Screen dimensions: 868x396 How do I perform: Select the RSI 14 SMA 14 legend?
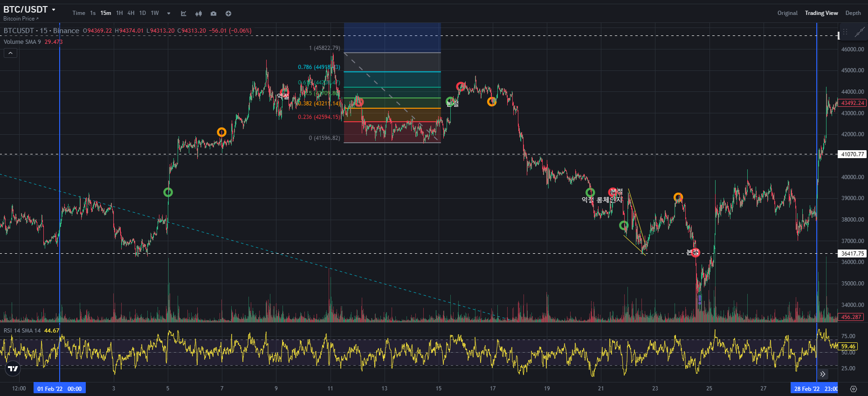click(22, 331)
